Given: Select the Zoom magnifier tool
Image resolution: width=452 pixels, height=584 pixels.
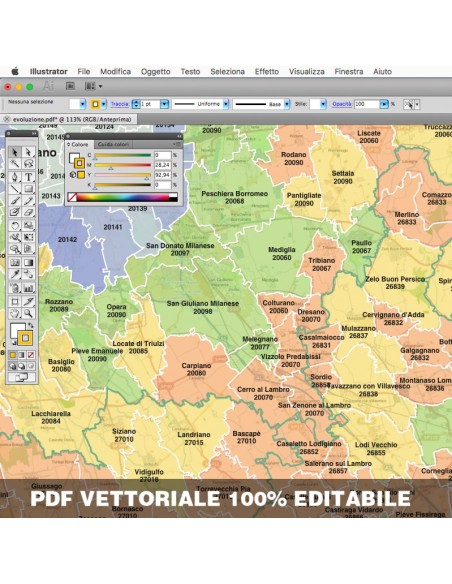Looking at the screenshot, I should (x=29, y=313).
